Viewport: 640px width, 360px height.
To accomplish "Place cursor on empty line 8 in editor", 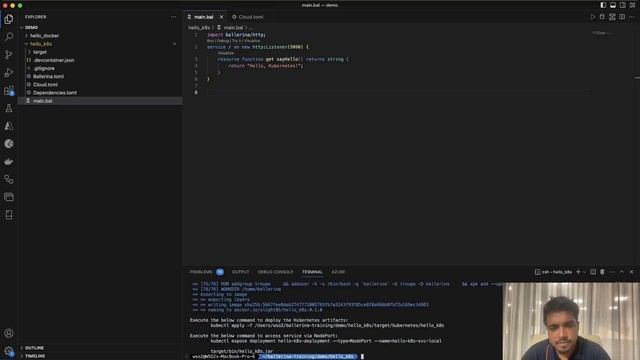I will pos(398,93).
